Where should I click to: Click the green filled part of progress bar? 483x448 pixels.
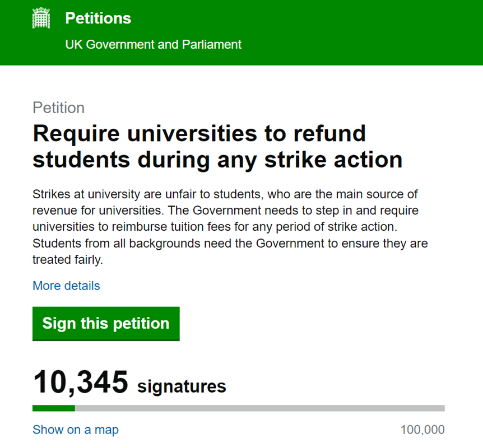pos(54,408)
